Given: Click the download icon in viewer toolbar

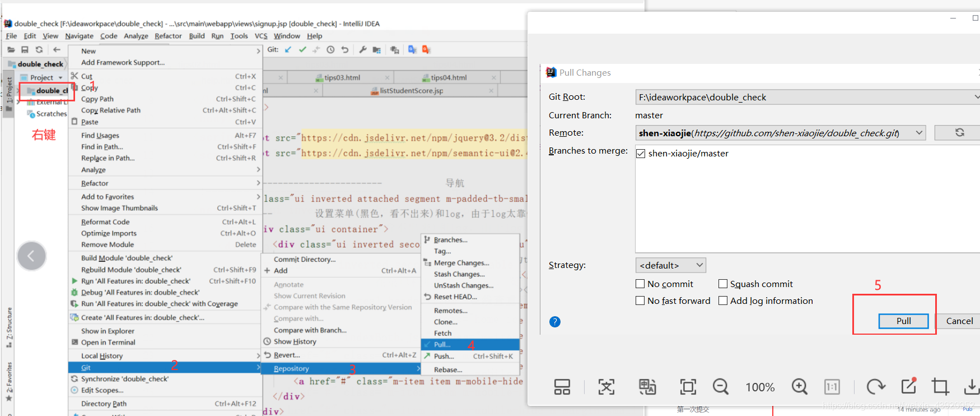Looking at the screenshot, I should coord(972,387).
